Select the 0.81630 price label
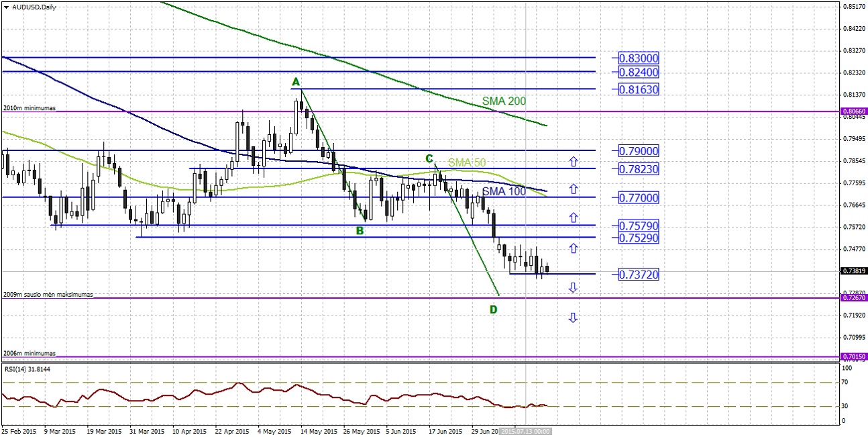This screenshot has width=868, height=437. click(x=638, y=89)
